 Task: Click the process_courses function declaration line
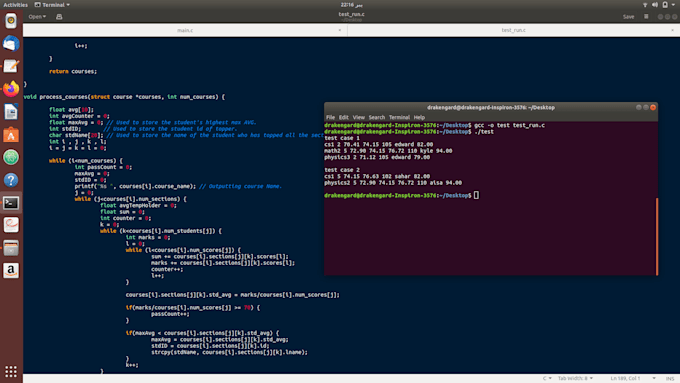coord(124,97)
